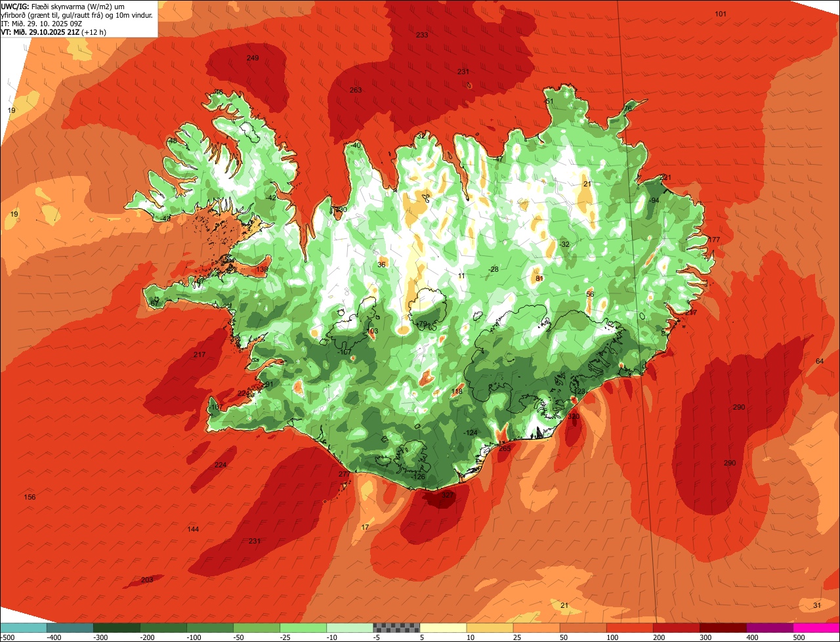The width and height of the screenshot is (840, 642).
Task: Click the flux value 17 south of the coast
Action: point(366,527)
